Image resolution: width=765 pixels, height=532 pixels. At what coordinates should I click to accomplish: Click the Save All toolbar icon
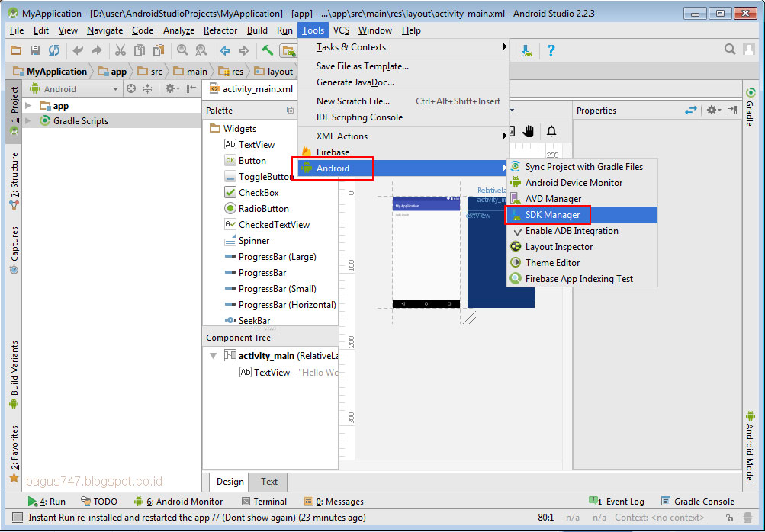(34, 50)
